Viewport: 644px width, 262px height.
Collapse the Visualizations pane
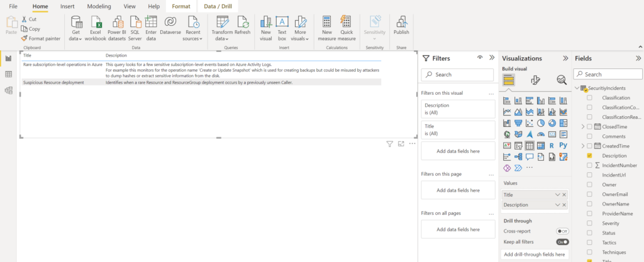tap(565, 58)
